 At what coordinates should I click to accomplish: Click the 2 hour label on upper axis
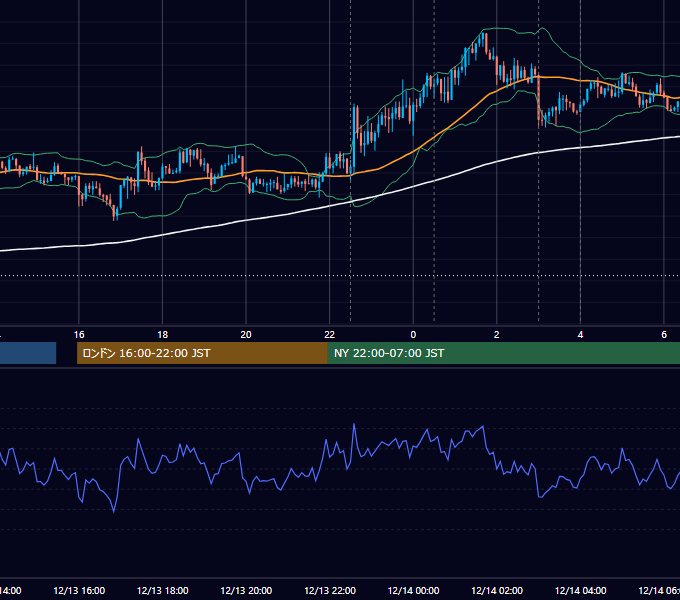[497, 335]
